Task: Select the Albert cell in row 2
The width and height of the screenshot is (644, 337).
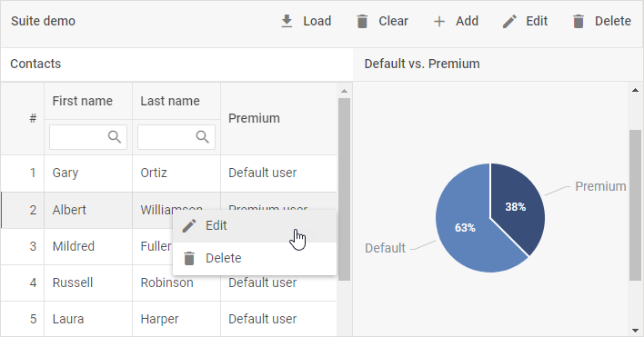Action: point(88,210)
